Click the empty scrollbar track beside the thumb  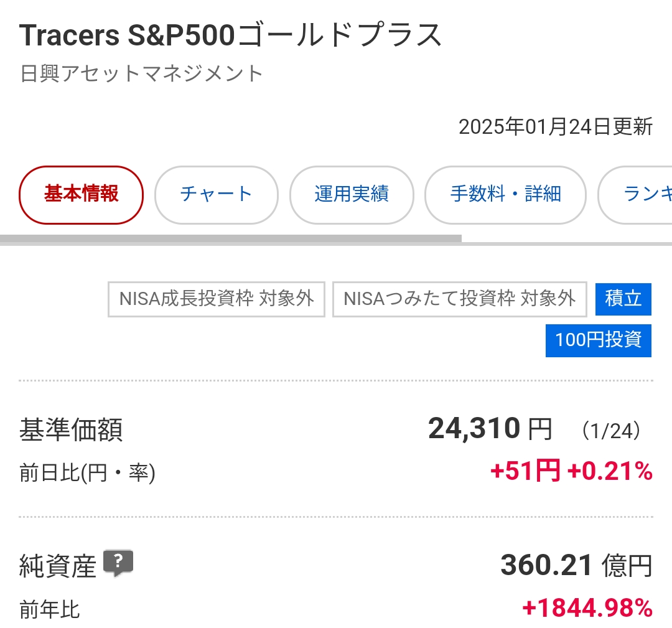click(567, 243)
